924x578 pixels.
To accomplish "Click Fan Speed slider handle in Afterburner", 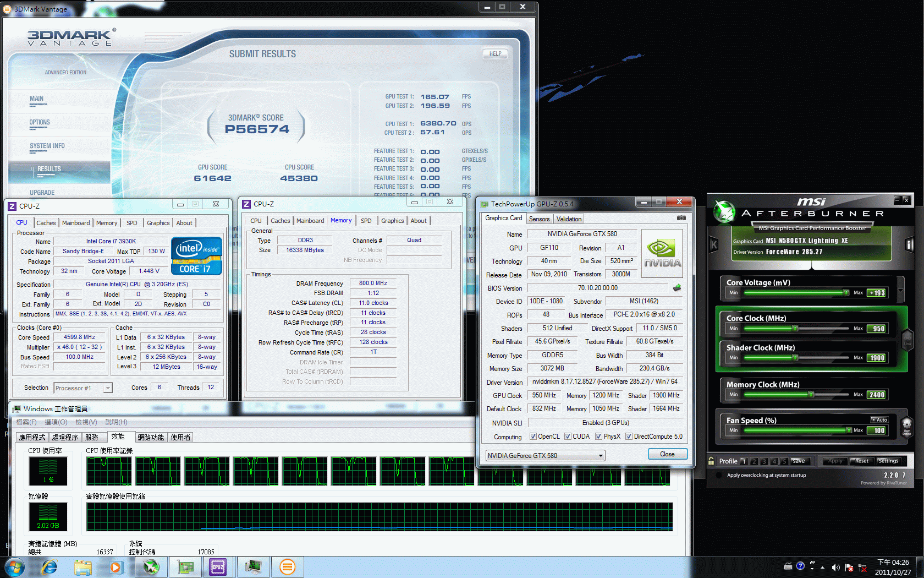I will (x=849, y=430).
